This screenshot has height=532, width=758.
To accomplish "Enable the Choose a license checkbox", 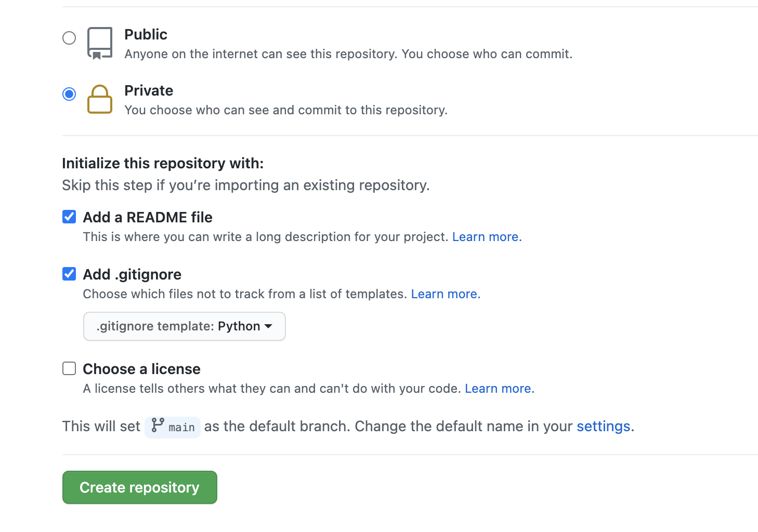I will (69, 368).
